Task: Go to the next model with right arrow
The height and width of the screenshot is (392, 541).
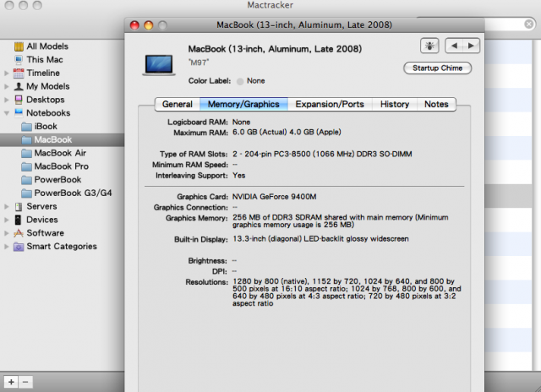Action: coord(471,46)
